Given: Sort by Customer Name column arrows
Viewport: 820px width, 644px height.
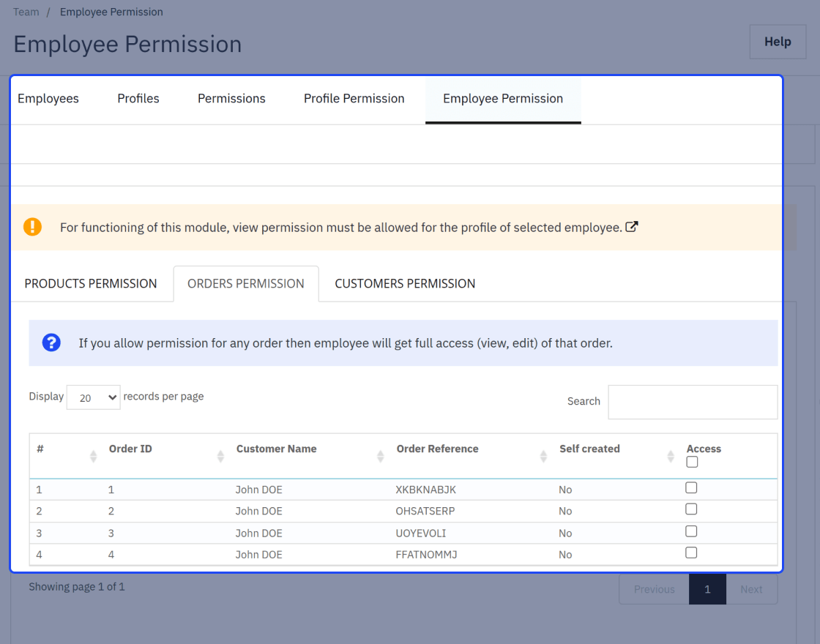Looking at the screenshot, I should [380, 457].
